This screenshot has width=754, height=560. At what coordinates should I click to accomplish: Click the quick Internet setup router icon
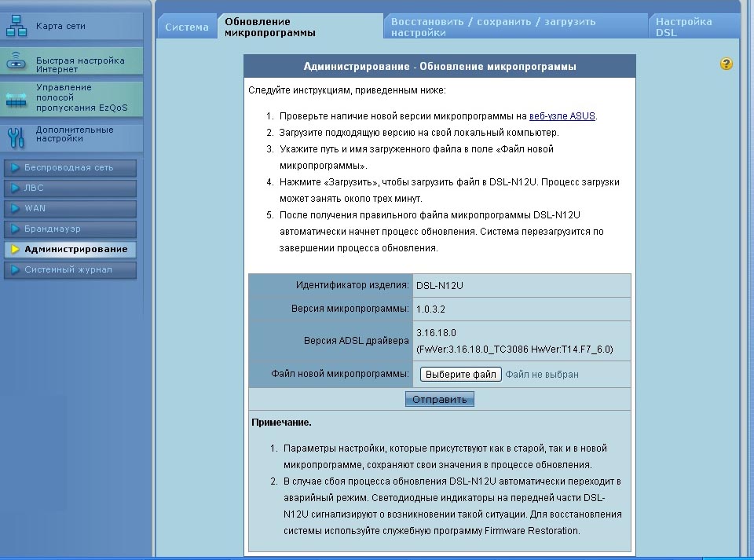(x=16, y=60)
